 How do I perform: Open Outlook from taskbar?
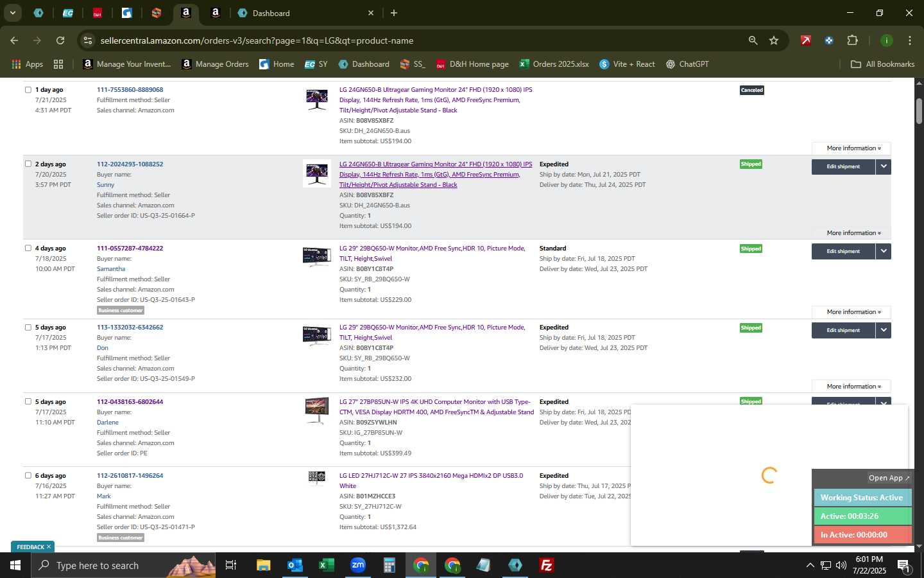pyautogui.click(x=295, y=565)
